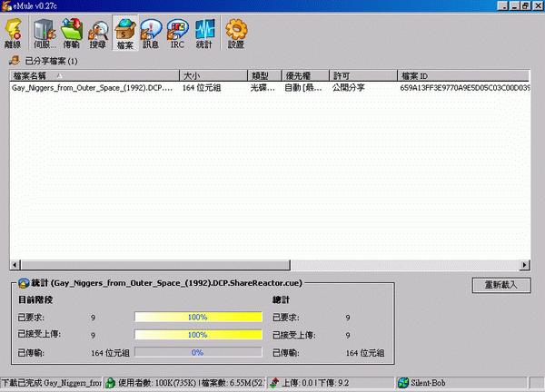Screen dimensions: 545x392
Task: Click the 目前階段 section label
Action: 35,299
